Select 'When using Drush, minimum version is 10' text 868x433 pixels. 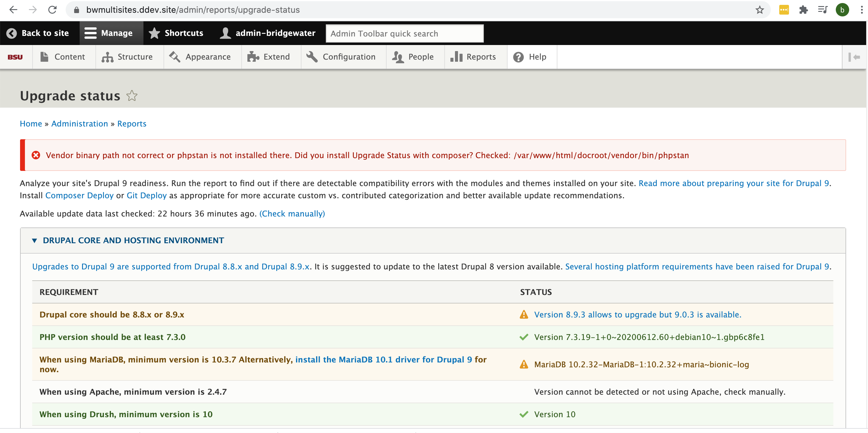click(x=126, y=414)
